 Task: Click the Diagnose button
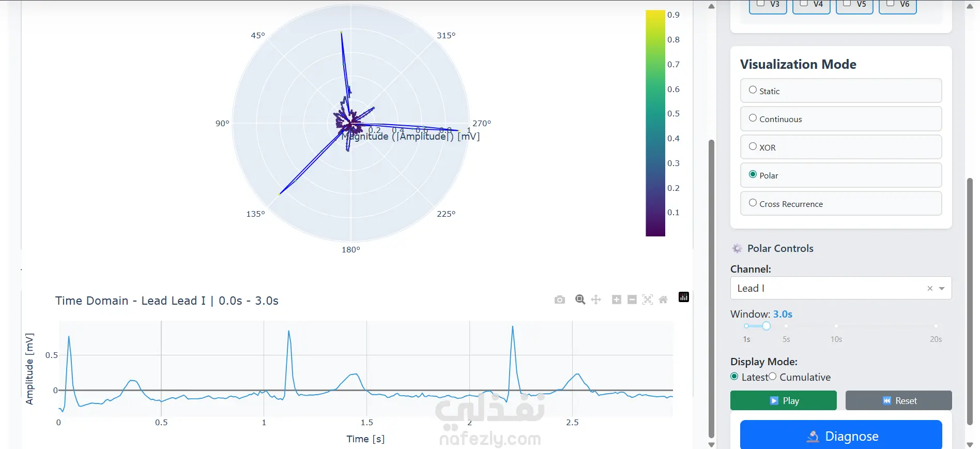[841, 436]
